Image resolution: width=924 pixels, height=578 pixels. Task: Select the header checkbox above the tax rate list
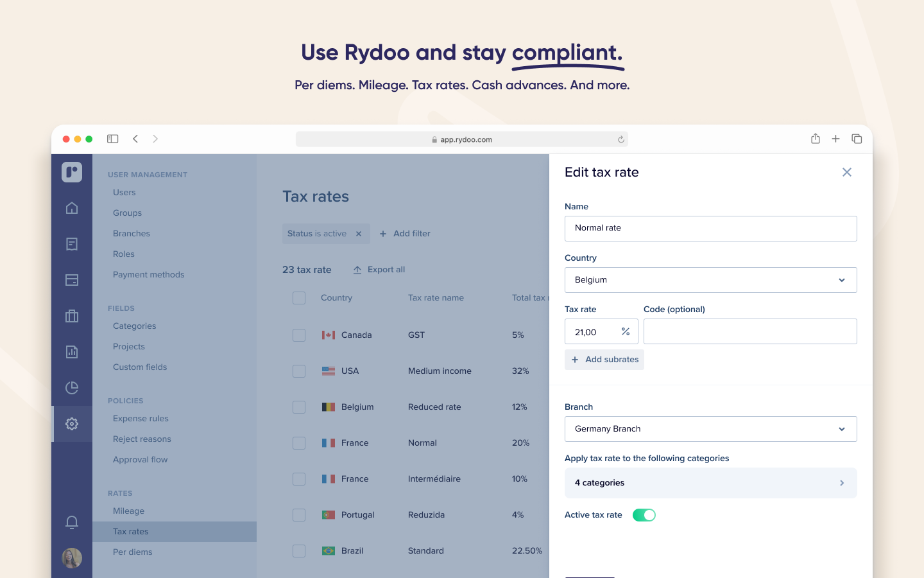pyautogui.click(x=299, y=297)
